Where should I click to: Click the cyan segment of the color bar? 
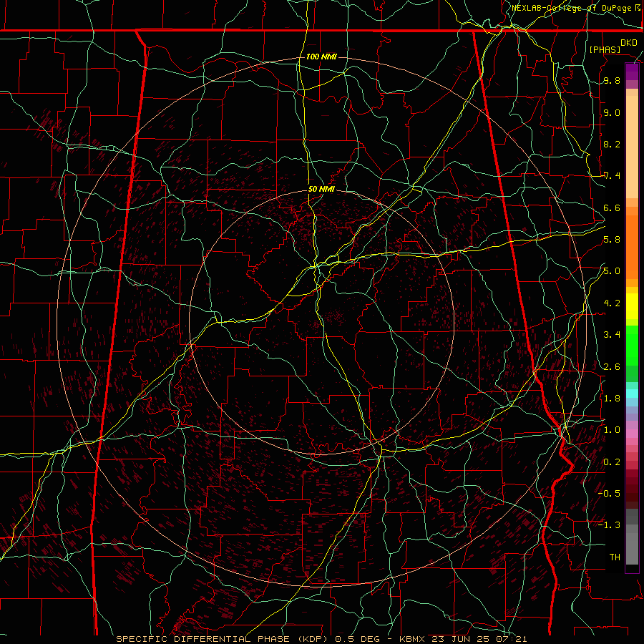coord(632,393)
